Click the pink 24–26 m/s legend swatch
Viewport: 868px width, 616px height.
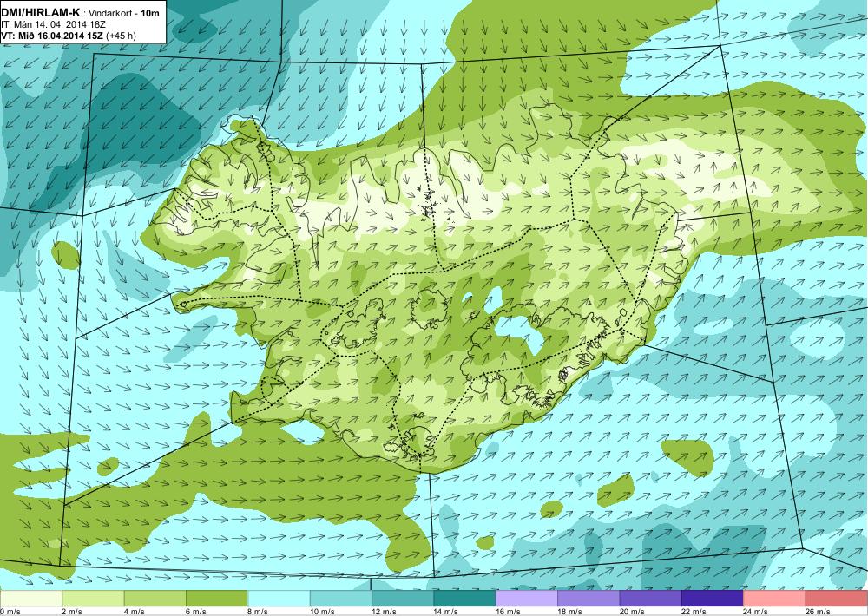click(x=775, y=599)
